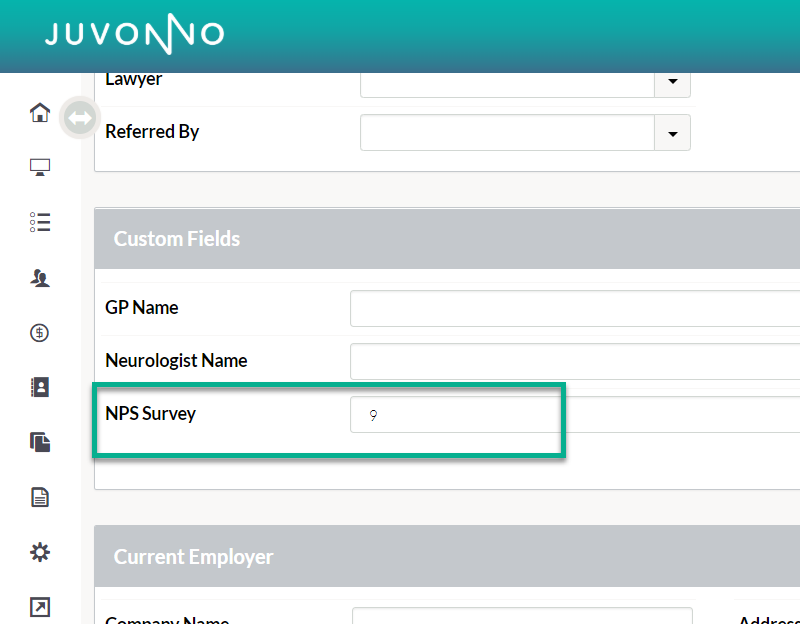Open the task list sidebar icon
Viewport: 800px width, 624px height.
(40, 222)
